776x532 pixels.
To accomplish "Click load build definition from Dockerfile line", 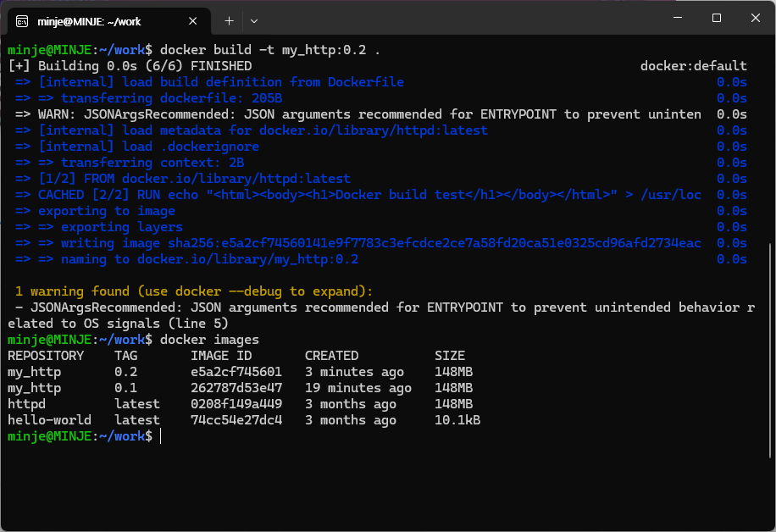I will (209, 82).
